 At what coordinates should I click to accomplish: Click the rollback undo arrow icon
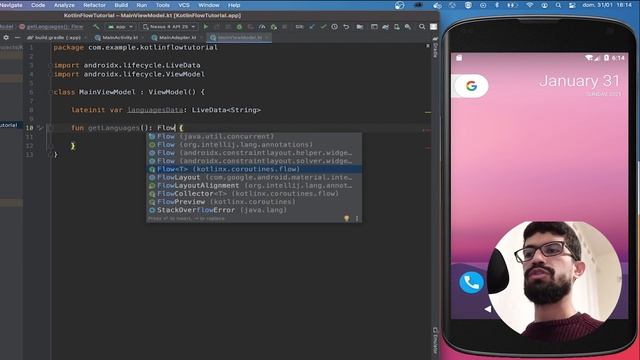click(346, 27)
